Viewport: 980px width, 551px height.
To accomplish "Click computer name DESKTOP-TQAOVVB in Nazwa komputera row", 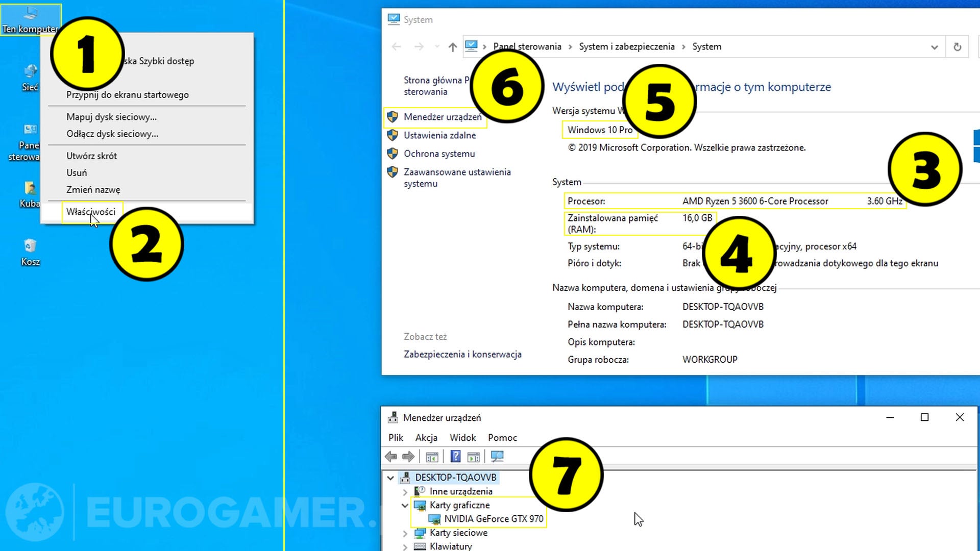I will point(723,307).
